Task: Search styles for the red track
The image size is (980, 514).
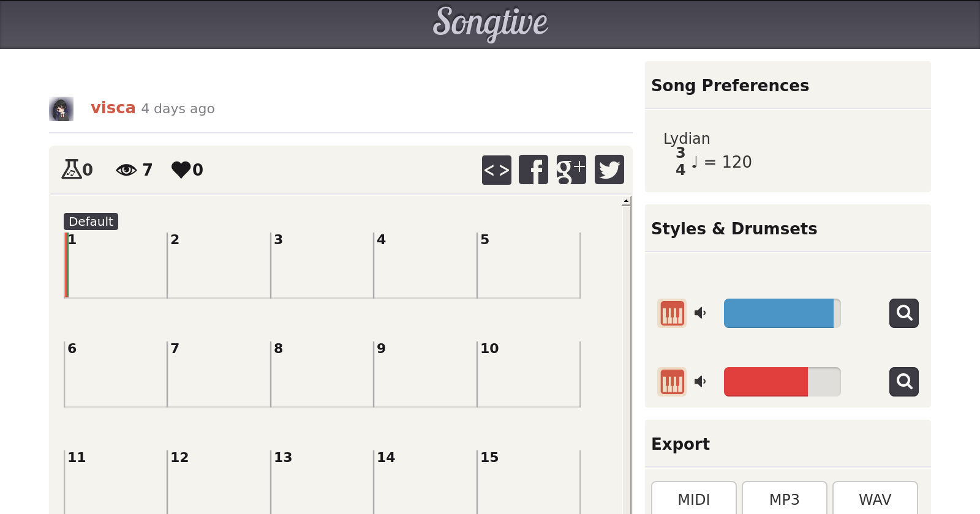Action: point(904,382)
